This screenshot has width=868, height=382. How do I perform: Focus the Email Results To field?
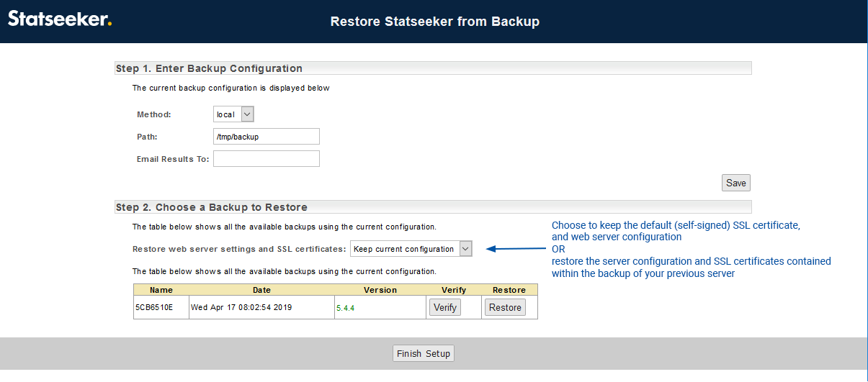(x=266, y=159)
